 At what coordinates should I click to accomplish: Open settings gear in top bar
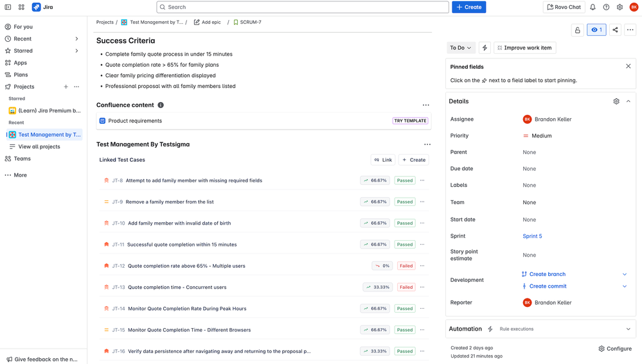[620, 7]
